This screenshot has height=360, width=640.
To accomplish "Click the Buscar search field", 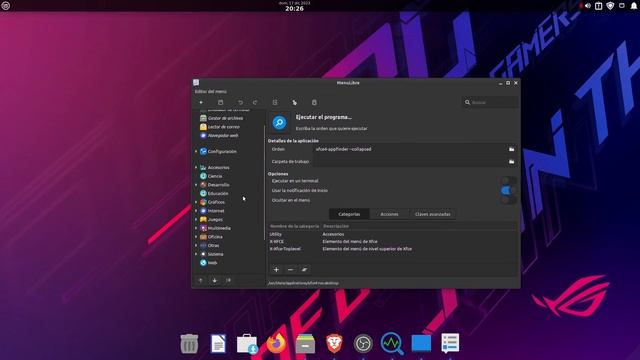I will pyautogui.click(x=490, y=102).
